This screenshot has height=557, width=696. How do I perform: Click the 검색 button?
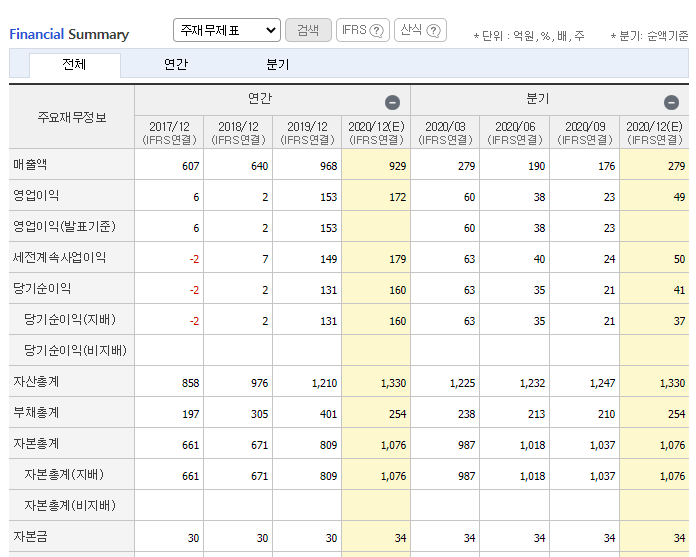(308, 30)
